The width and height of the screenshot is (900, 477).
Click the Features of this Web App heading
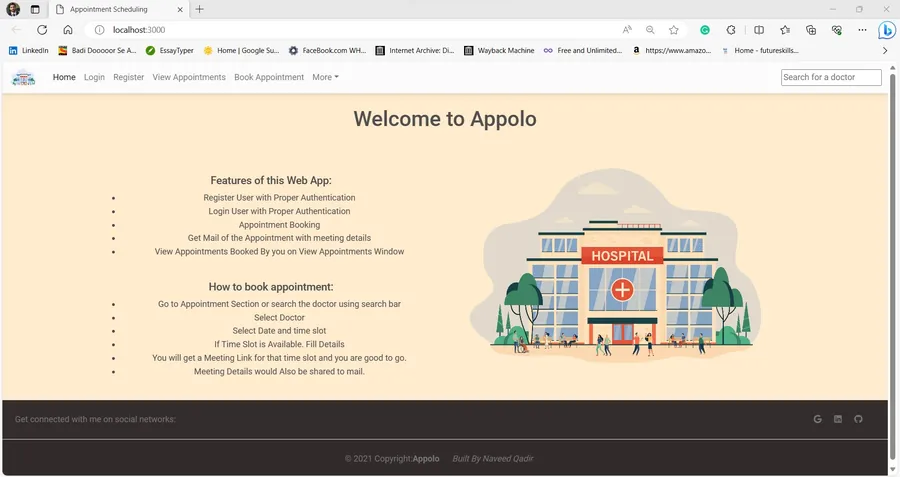coord(271,180)
